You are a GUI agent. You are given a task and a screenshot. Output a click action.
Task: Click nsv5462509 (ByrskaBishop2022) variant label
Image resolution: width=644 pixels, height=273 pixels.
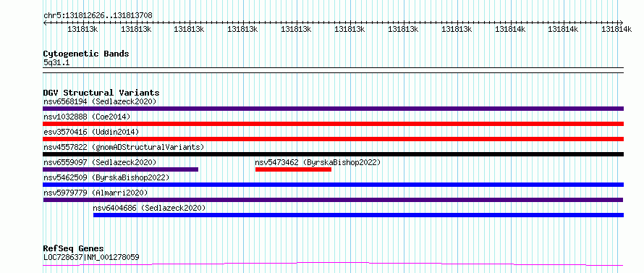[x=106, y=177]
